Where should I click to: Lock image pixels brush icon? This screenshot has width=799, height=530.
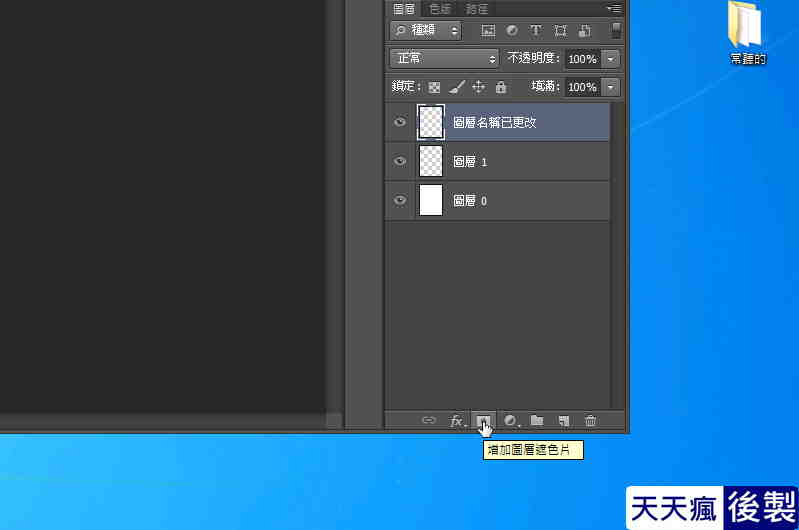tap(457, 87)
